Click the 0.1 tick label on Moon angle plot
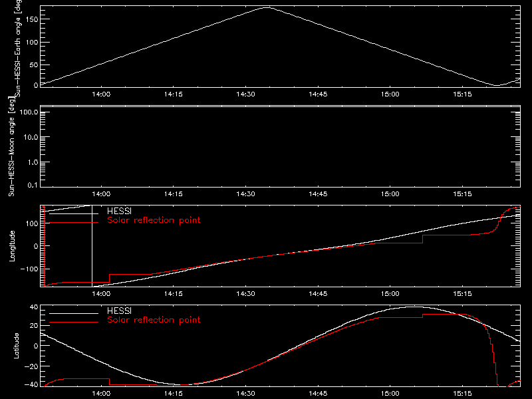 [33, 185]
